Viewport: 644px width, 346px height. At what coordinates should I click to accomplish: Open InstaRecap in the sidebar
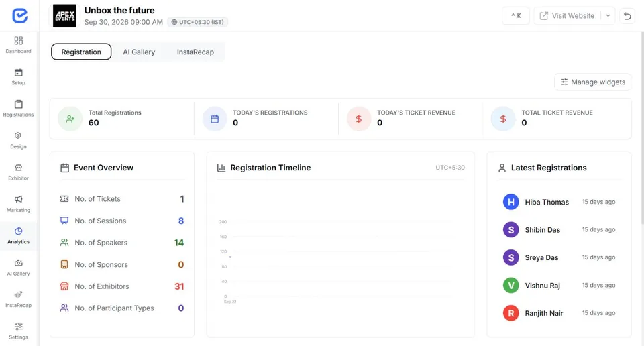pos(19,299)
